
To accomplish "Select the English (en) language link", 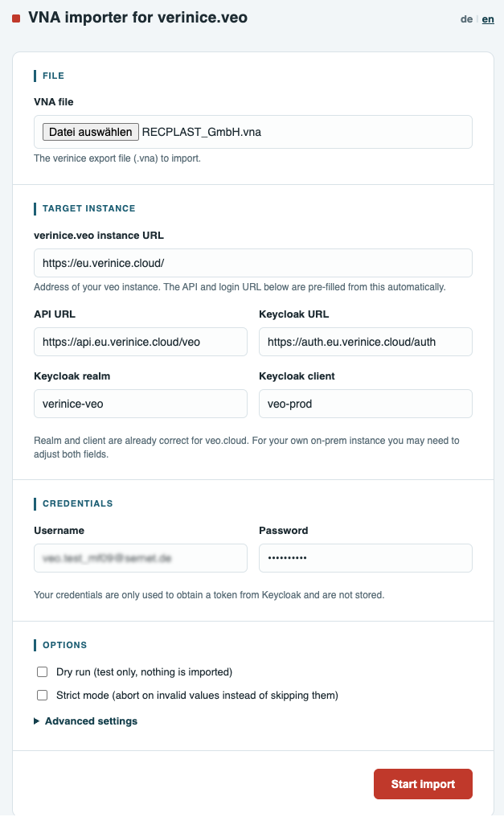I will click(488, 19).
